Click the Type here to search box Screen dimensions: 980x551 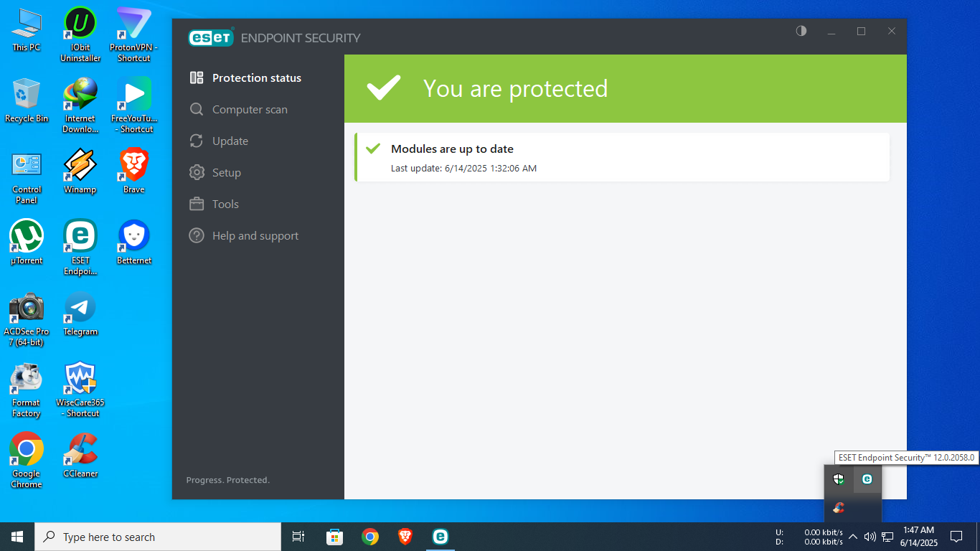pos(158,537)
